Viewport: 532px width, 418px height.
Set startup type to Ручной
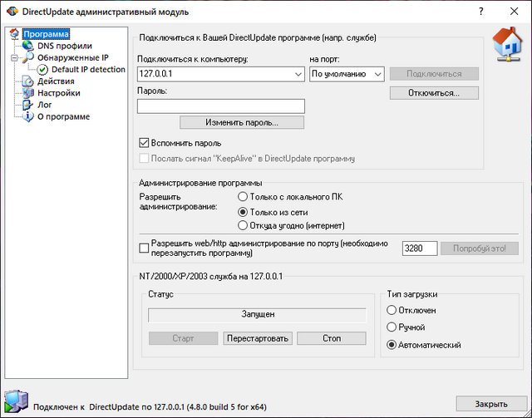pyautogui.click(x=392, y=327)
